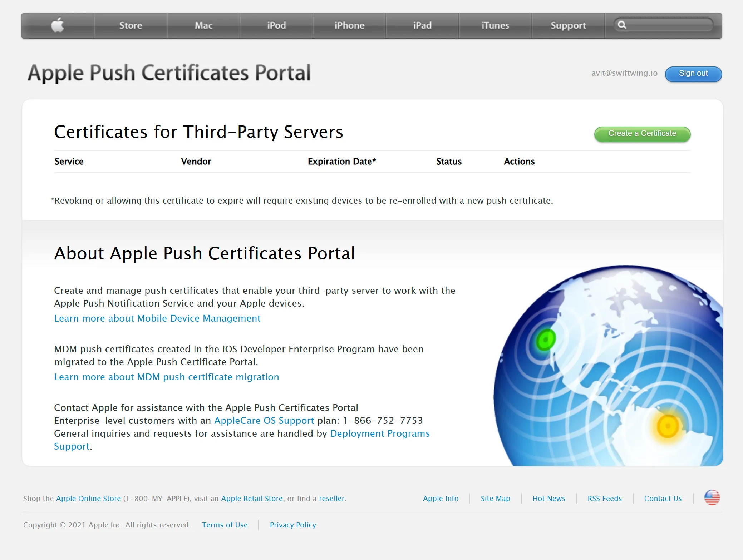This screenshot has height=560, width=743.
Task: Open Apple Info footer link
Action: coord(441,499)
